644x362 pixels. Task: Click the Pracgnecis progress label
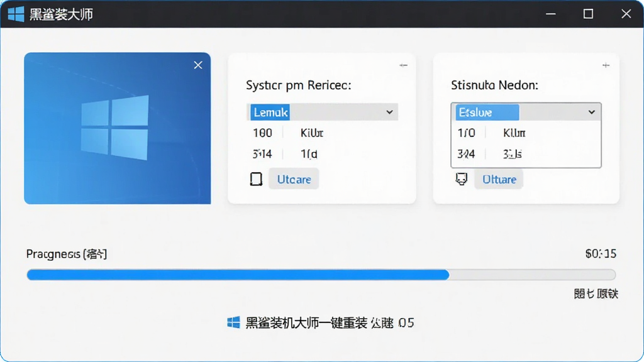pos(67,254)
